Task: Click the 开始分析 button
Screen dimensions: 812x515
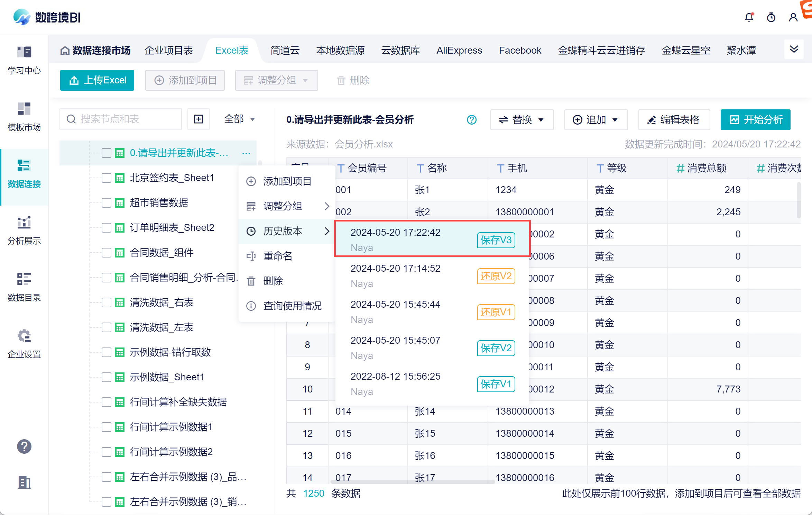Action: click(x=755, y=120)
